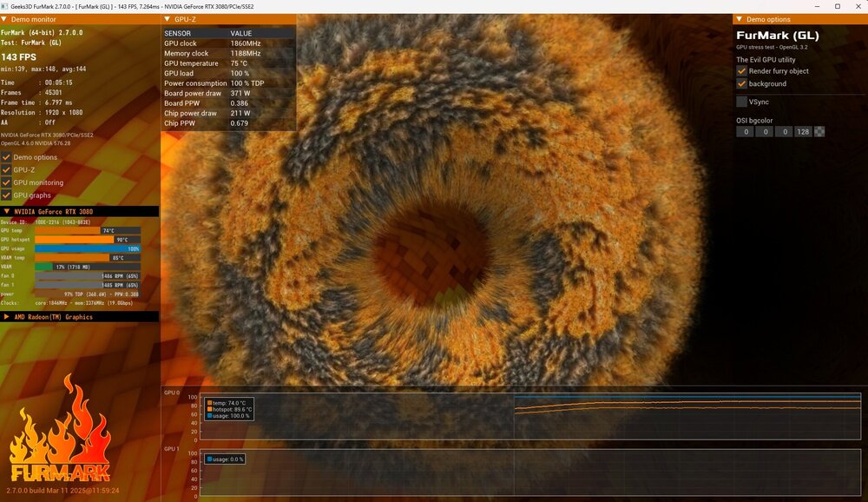The image size is (868, 502).
Task: Click the Power consumption 100 % TDP row
Action: [x=228, y=83]
